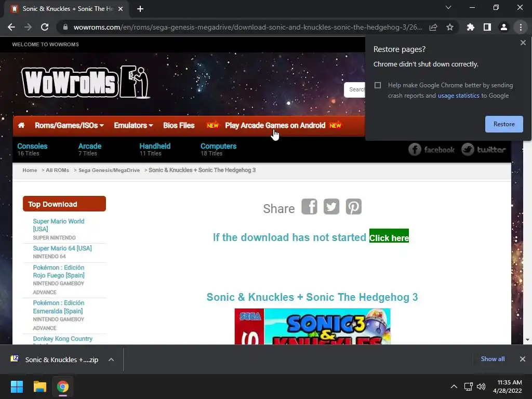Screen dimensions: 532x399
Task: Click the Home breadcrumb
Action: [30, 170]
